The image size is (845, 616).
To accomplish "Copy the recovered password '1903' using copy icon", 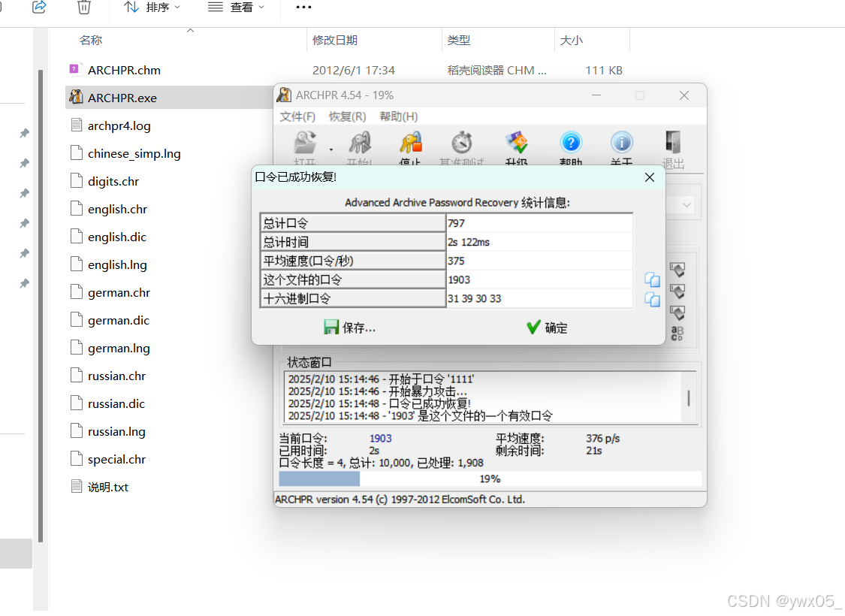I will point(652,279).
